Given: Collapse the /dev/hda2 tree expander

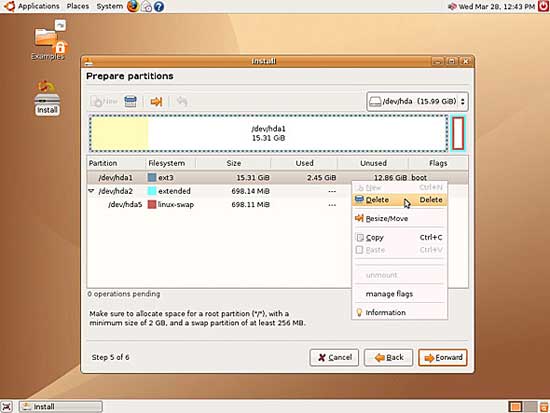Looking at the screenshot, I should point(91,191).
